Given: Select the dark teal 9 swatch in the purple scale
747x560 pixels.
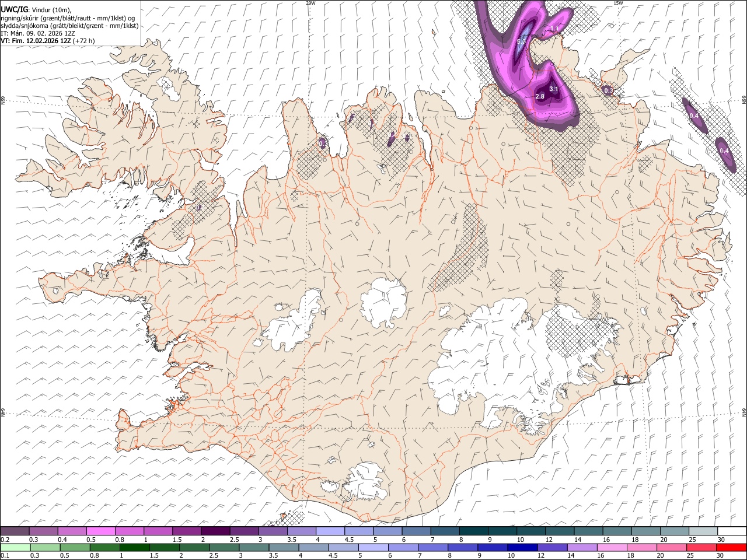Looking at the screenshot, I should point(502,531).
